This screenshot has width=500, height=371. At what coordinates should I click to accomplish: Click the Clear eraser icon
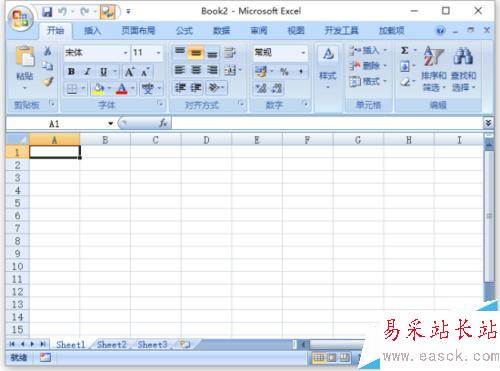(x=405, y=81)
